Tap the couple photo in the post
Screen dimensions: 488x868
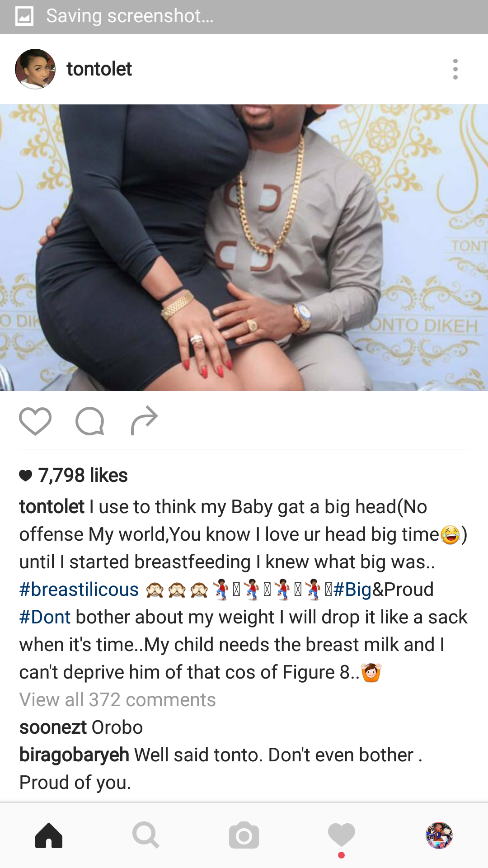coord(244,248)
